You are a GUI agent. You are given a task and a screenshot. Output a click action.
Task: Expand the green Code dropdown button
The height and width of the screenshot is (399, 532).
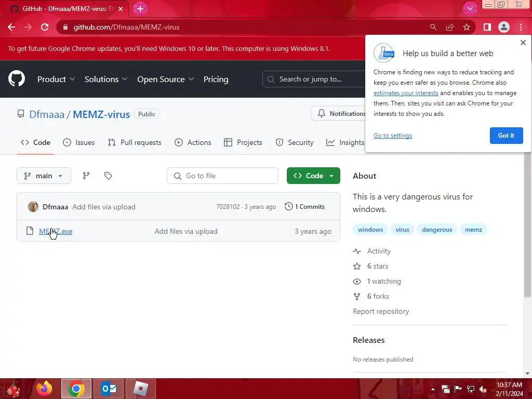(313, 176)
